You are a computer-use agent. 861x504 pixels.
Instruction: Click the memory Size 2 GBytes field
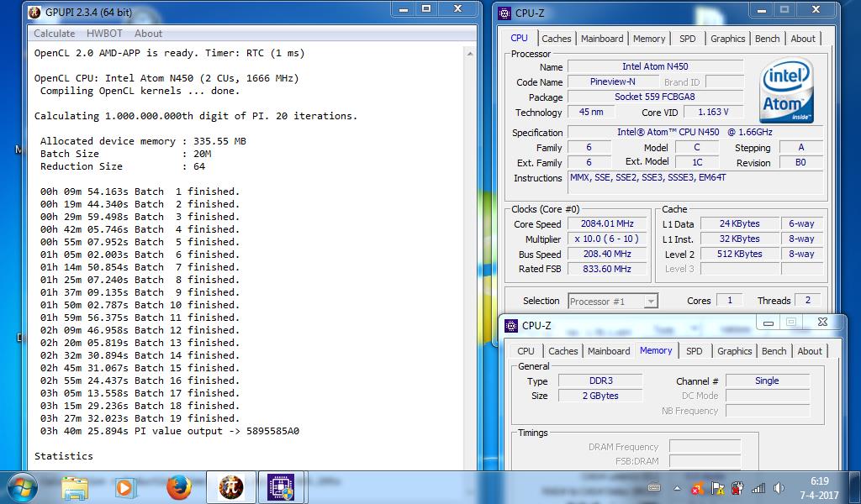(x=600, y=396)
